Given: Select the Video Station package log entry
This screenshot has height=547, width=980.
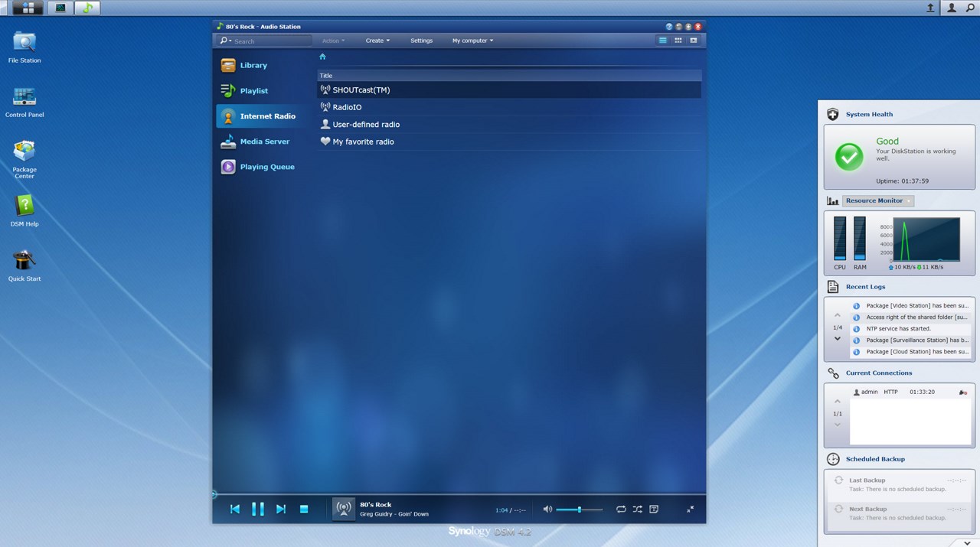Looking at the screenshot, I should tap(911, 305).
